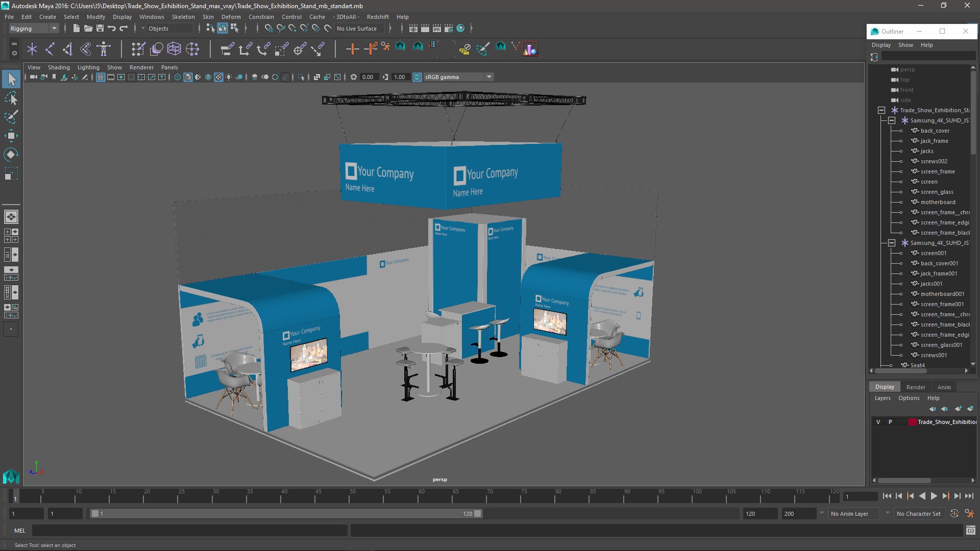Collapse the Trade_Show_Exhibition group node

tap(881, 110)
